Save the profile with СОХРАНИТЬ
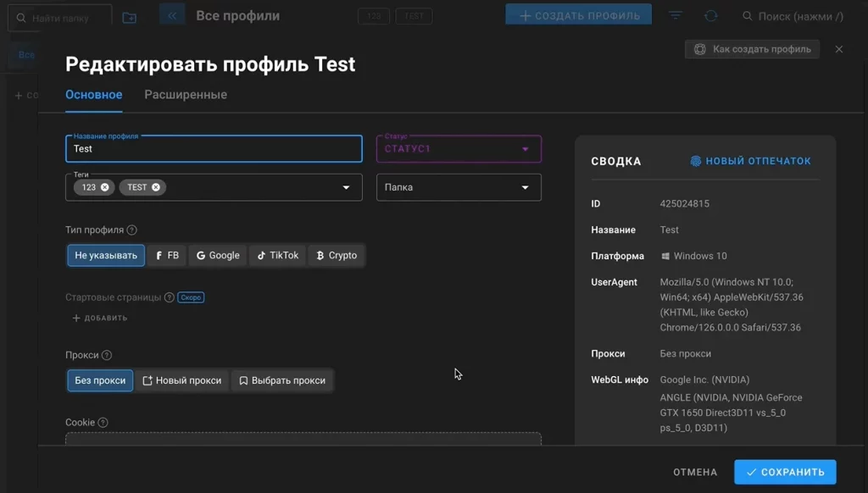 coord(784,472)
